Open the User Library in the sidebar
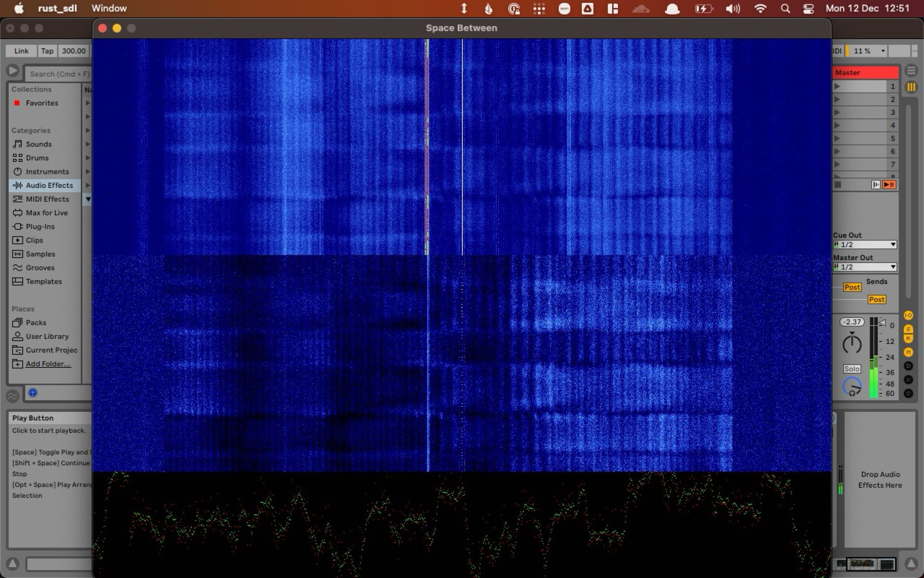This screenshot has width=924, height=578. (47, 336)
